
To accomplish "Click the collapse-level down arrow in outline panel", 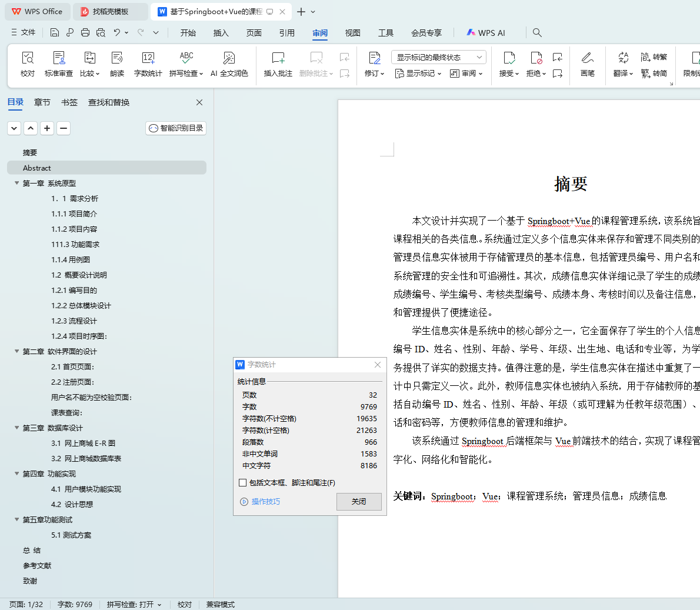I will point(14,128).
